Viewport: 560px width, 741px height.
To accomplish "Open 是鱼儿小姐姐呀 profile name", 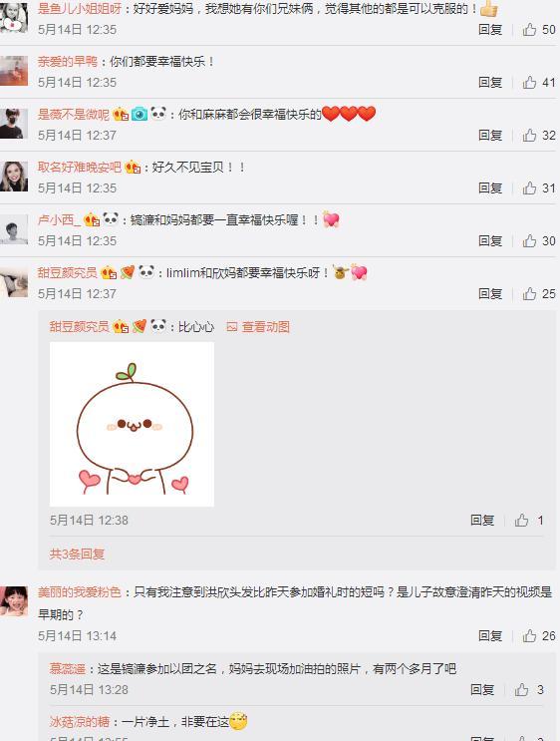I will [80, 9].
